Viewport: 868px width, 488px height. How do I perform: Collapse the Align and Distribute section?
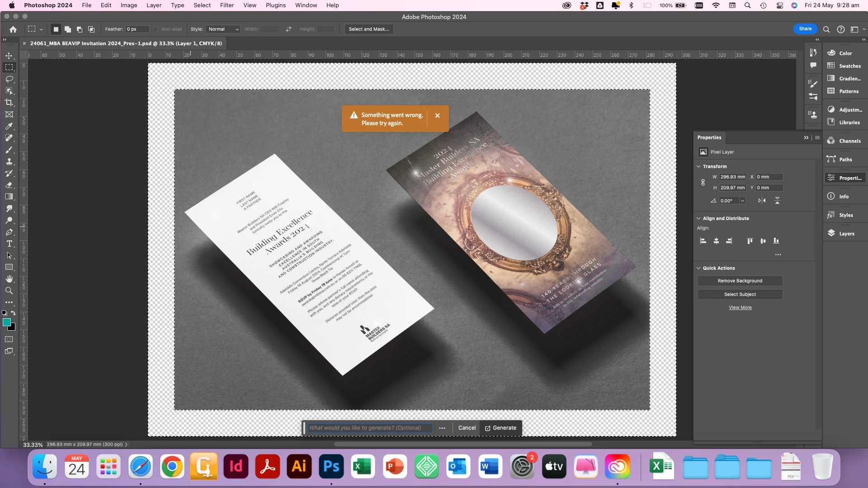[698, 219]
